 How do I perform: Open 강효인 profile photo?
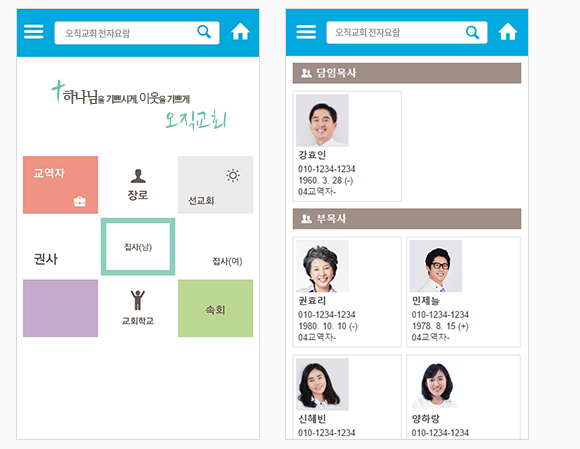click(x=322, y=120)
